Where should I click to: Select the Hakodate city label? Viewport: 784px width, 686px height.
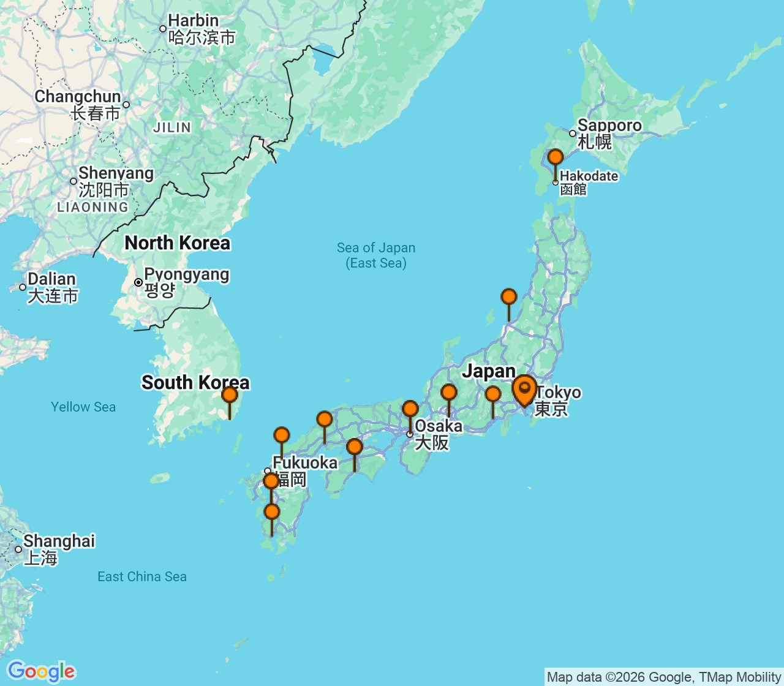(589, 183)
